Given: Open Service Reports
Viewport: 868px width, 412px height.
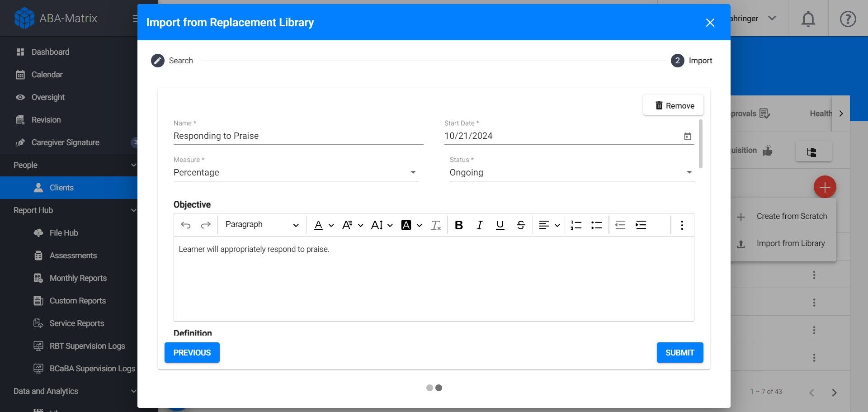Looking at the screenshot, I should [x=77, y=323].
